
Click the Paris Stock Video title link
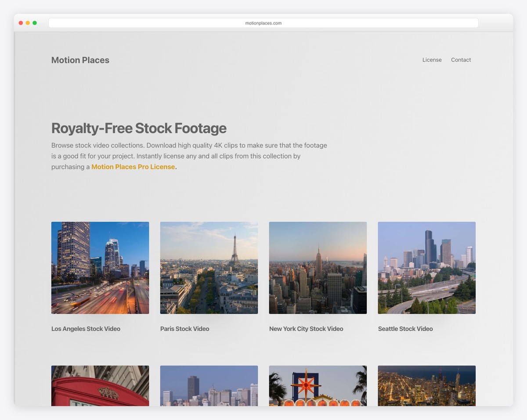click(184, 329)
